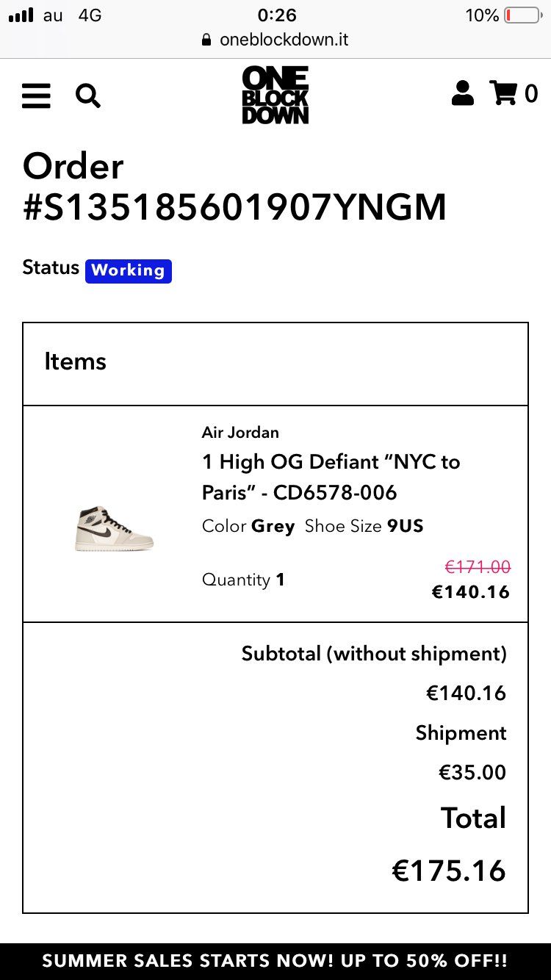The width and height of the screenshot is (551, 980).
Task: Go to One Block Down logo home
Action: click(275, 96)
